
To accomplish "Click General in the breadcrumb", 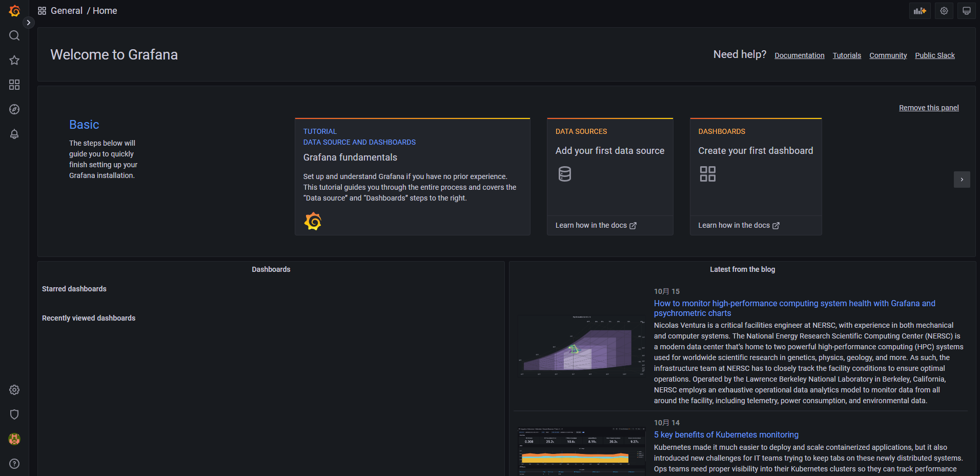I will [66, 11].
